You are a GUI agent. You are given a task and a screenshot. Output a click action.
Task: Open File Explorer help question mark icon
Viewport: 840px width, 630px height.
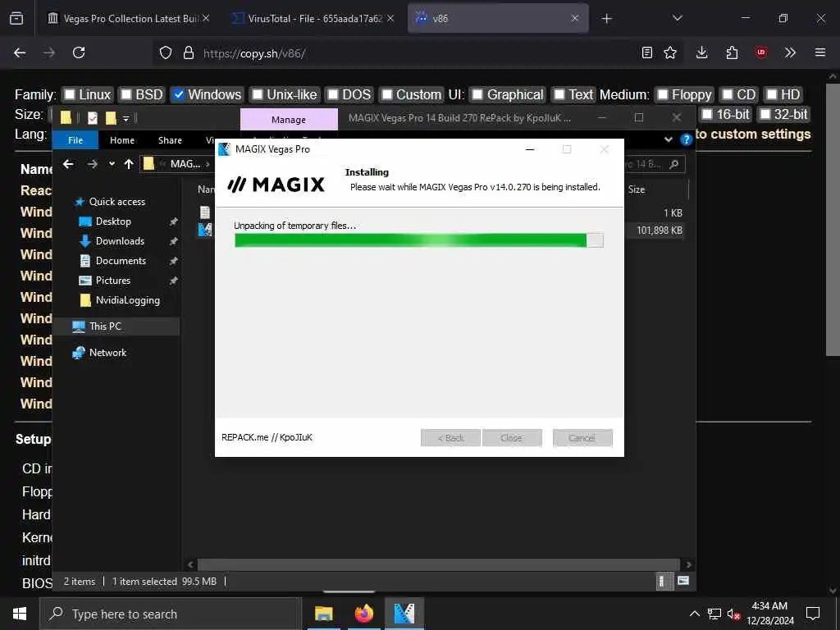point(686,139)
